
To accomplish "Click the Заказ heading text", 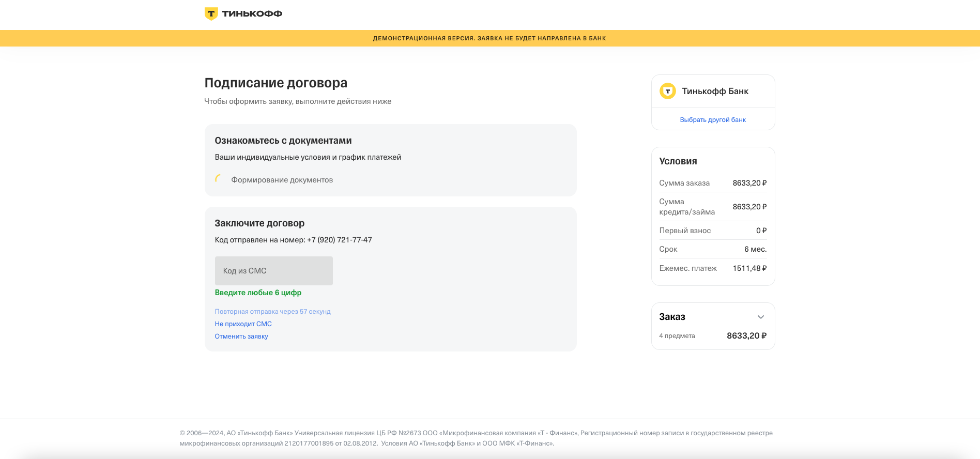I will [672, 317].
